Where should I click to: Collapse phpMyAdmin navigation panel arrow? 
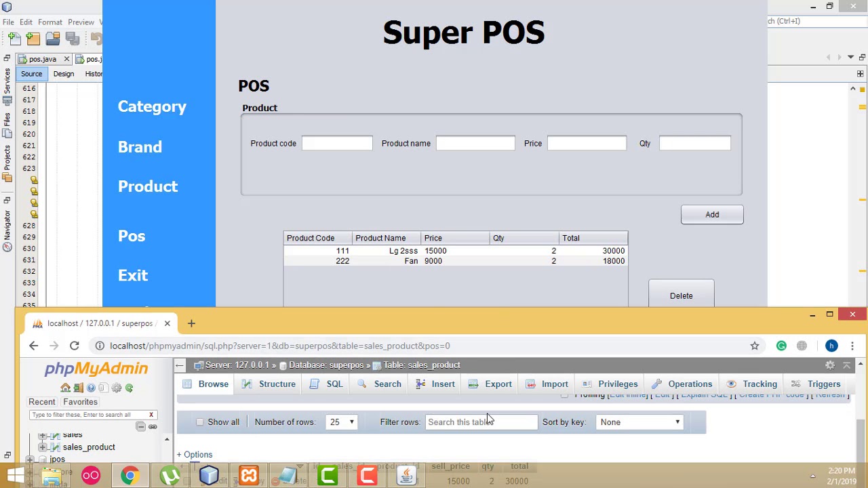179,365
